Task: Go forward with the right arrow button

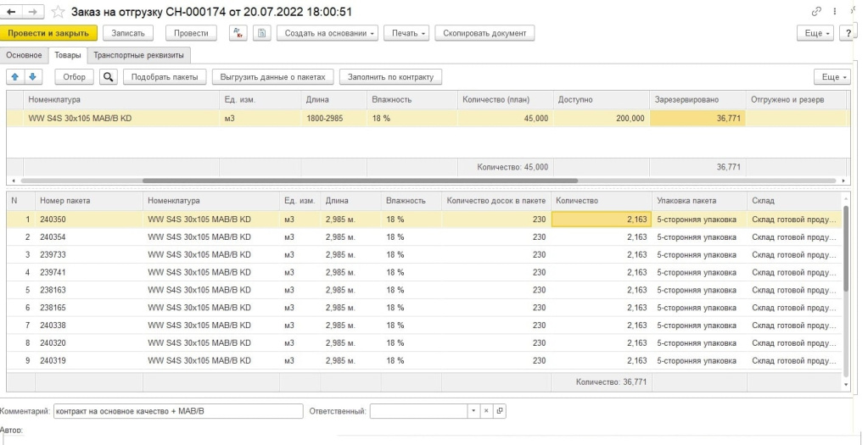Action: (x=33, y=12)
